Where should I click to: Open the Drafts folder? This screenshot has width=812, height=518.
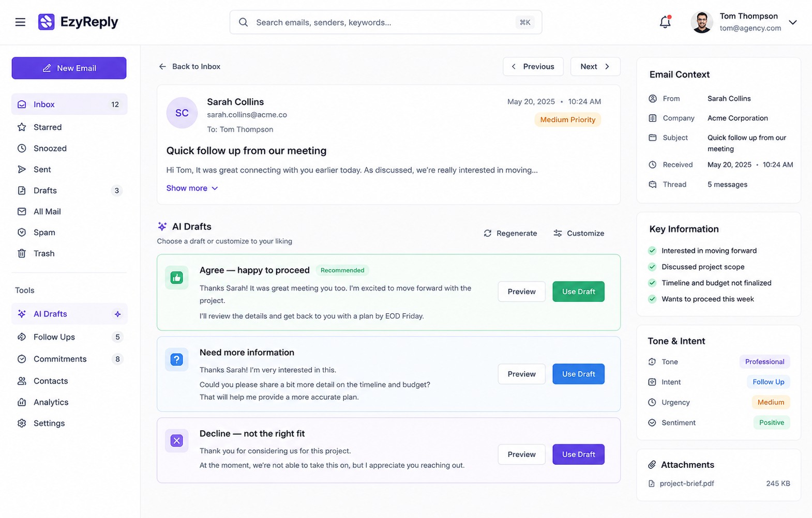coord(69,191)
